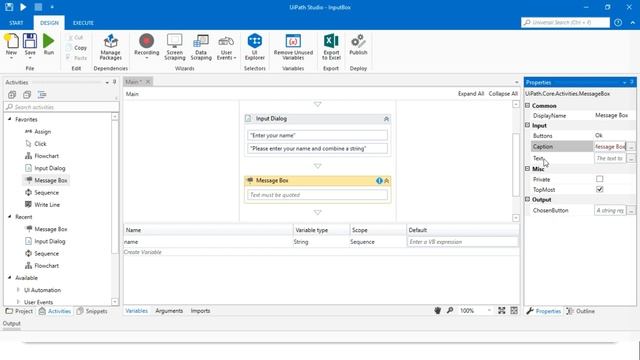Viewport: 640px width, 360px height.
Task: Switch to the EXECUTE ribbon tab
Action: pyautogui.click(x=83, y=23)
